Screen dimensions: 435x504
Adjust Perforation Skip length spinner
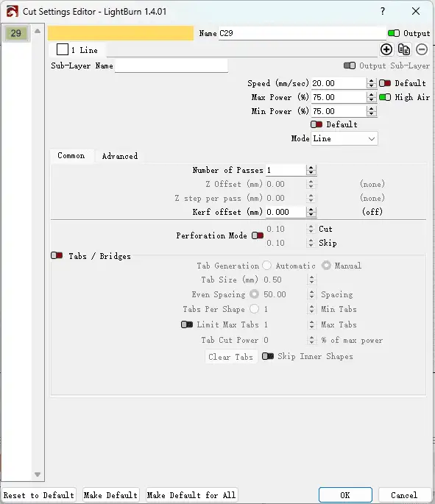(311, 243)
